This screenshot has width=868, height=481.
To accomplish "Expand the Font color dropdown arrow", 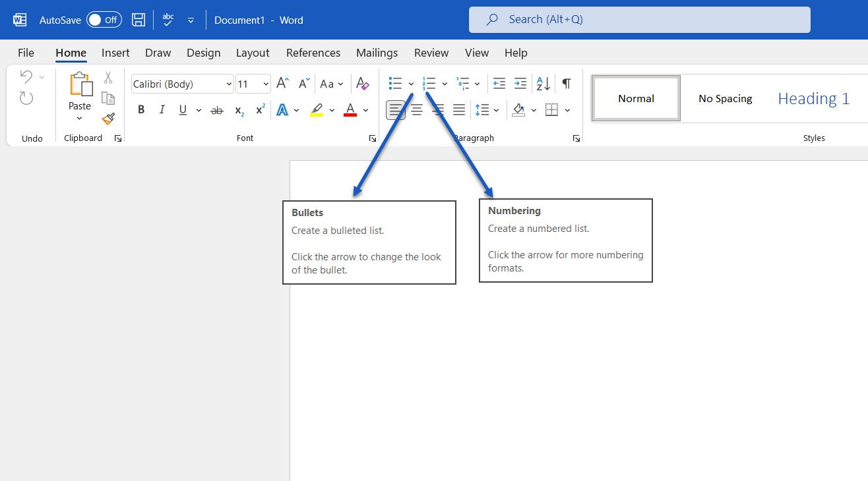I will 365,109.
